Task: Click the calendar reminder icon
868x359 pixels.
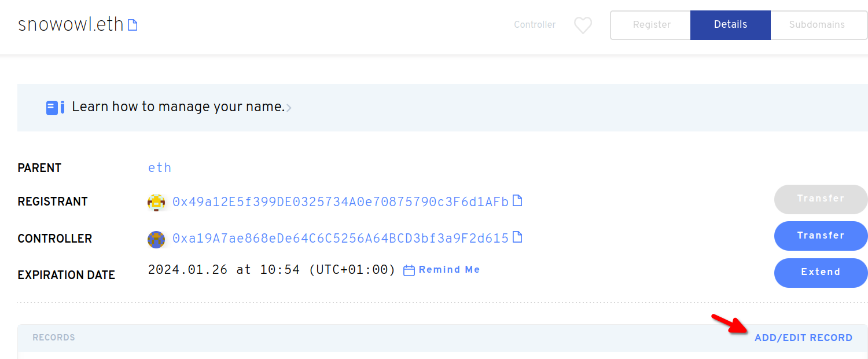Action: 409,270
